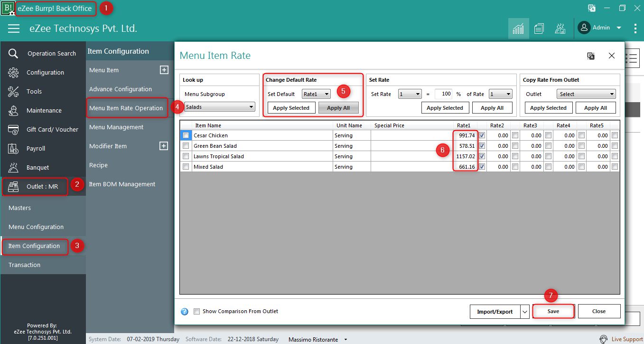Open Item BOM Management entry
Image resolution: width=644 pixels, height=344 pixels.
[x=122, y=184]
